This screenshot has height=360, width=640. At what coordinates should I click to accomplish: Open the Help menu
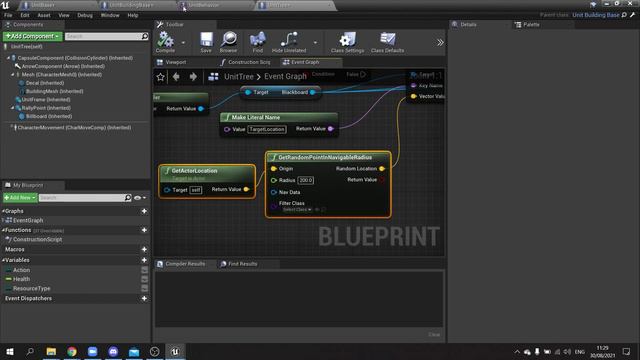click(x=133, y=15)
